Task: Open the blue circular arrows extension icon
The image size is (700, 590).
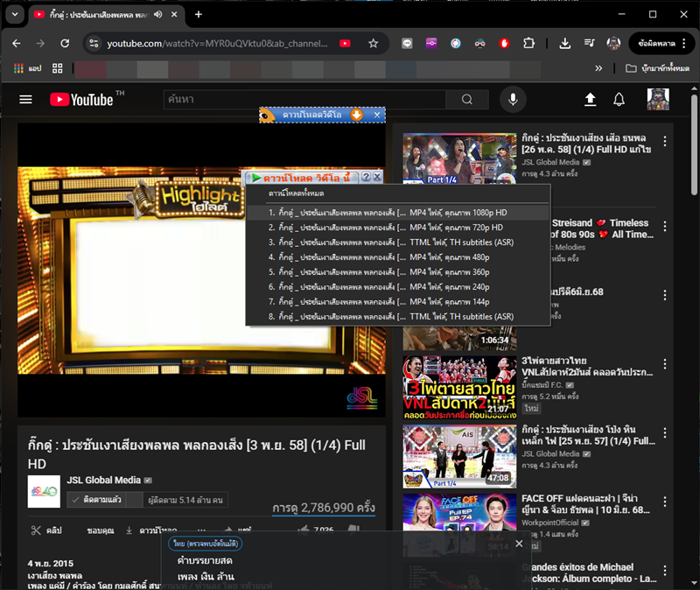Action: click(455, 43)
